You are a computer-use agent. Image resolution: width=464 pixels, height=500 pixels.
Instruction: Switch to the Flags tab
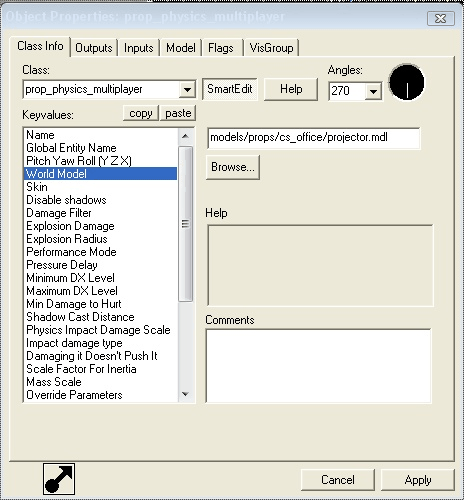point(221,48)
